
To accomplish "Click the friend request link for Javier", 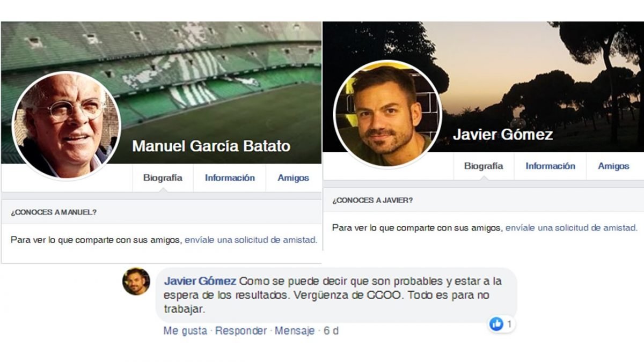I will click(572, 228).
